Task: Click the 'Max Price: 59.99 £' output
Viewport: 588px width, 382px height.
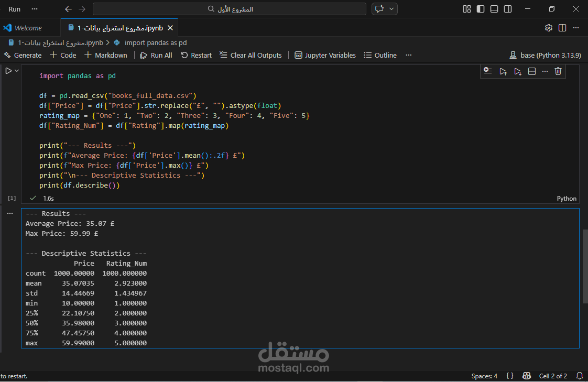Action: click(x=62, y=234)
